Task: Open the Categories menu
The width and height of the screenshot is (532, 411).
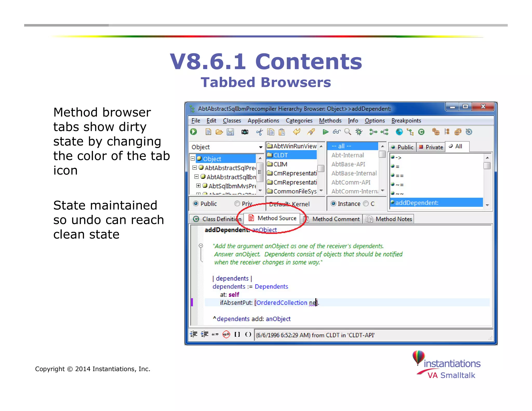Action: [x=299, y=121]
